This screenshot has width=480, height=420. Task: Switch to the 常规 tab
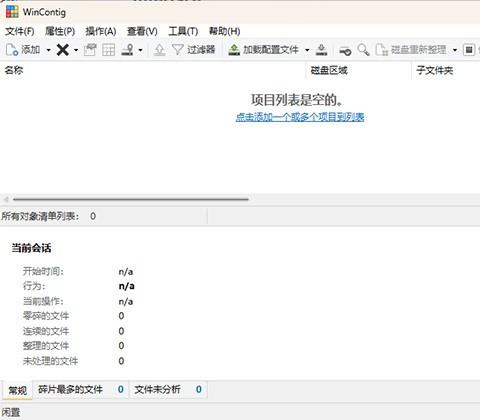tap(17, 390)
